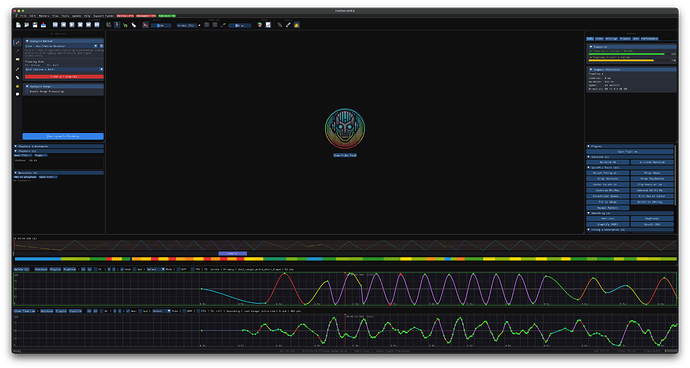Select the yellow face icon in left sidebar
690x368 pixels.
pos(18,86)
